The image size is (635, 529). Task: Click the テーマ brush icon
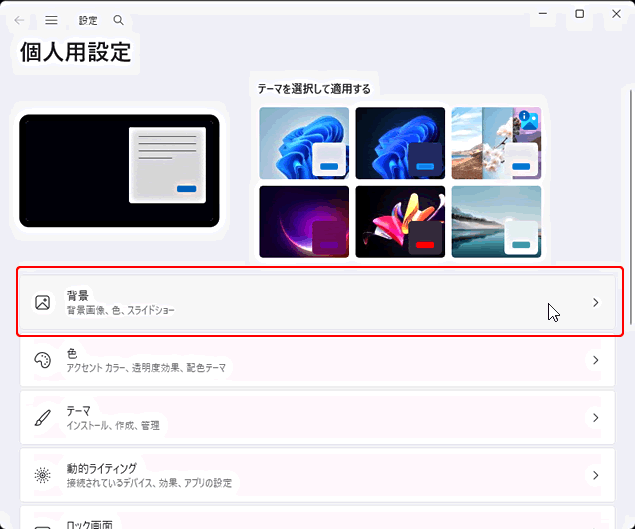[x=43, y=418]
